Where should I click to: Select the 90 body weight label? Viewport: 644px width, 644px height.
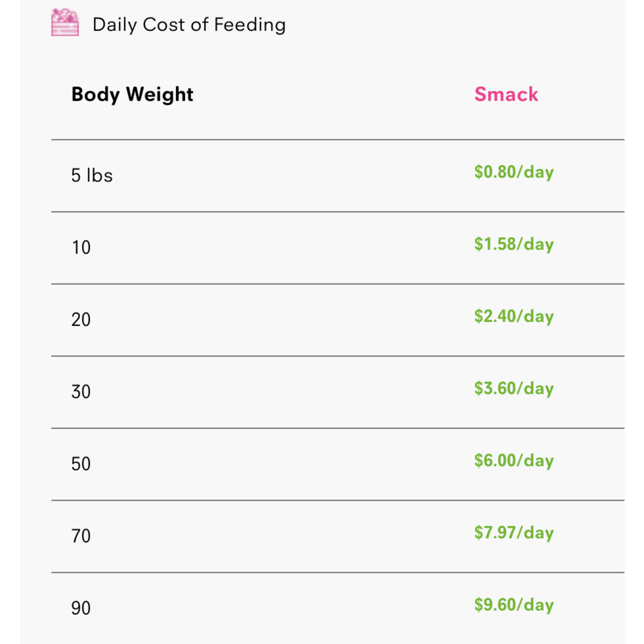click(x=81, y=608)
